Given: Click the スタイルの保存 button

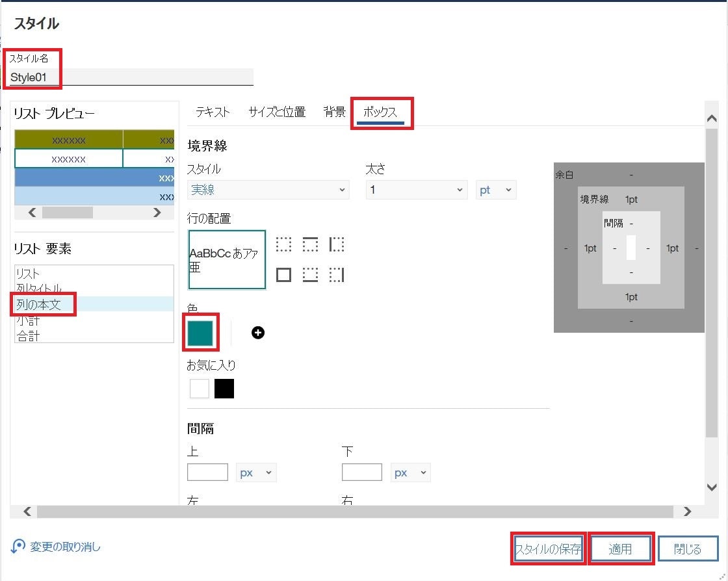Looking at the screenshot, I should 549,549.
